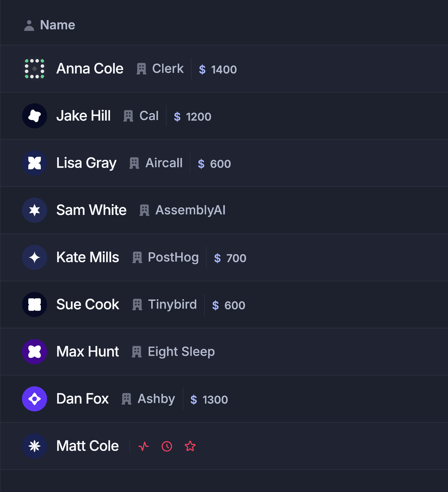448x492 pixels.
Task: Click the Eight Sleep company label
Action: [x=181, y=352]
